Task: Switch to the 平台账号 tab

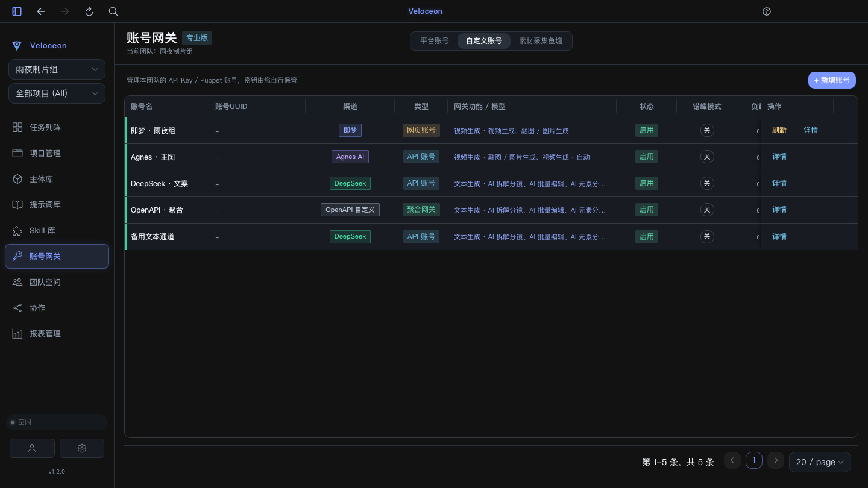Action: [435, 41]
